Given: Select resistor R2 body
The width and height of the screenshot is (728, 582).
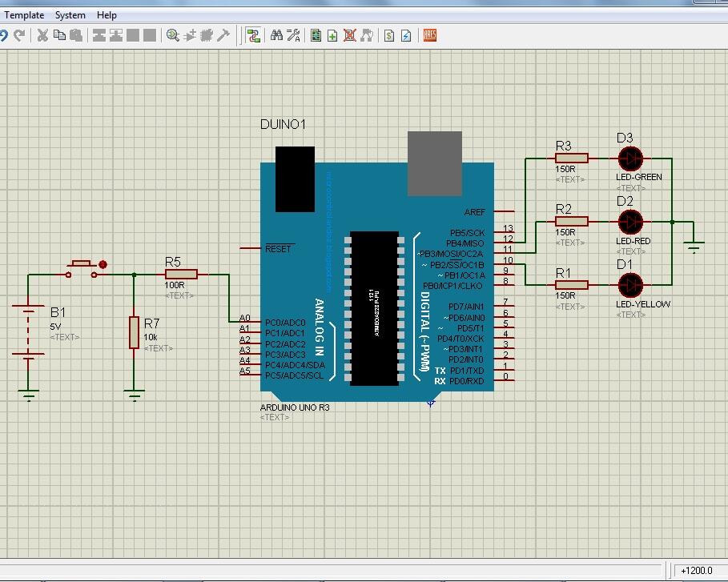Looking at the screenshot, I should coord(572,222).
